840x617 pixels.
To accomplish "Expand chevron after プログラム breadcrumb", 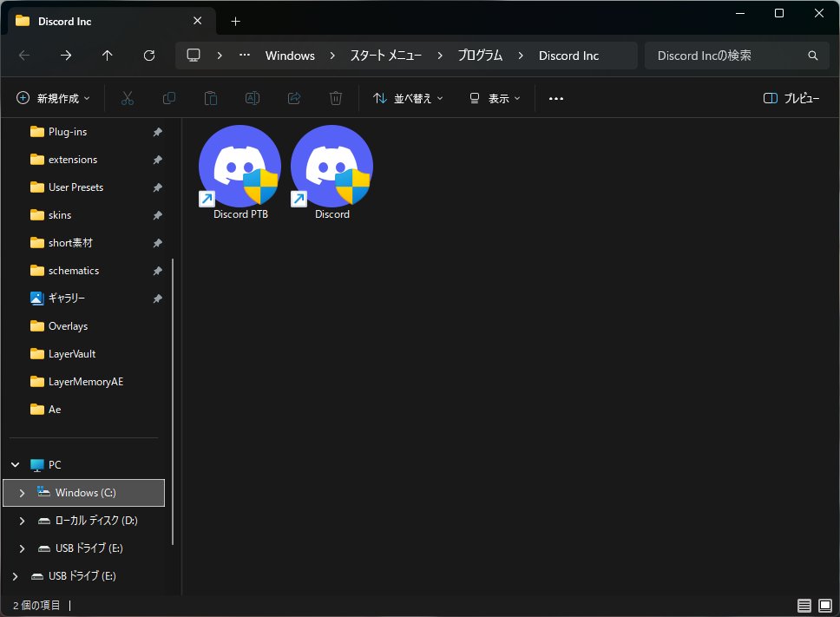I will click(520, 56).
